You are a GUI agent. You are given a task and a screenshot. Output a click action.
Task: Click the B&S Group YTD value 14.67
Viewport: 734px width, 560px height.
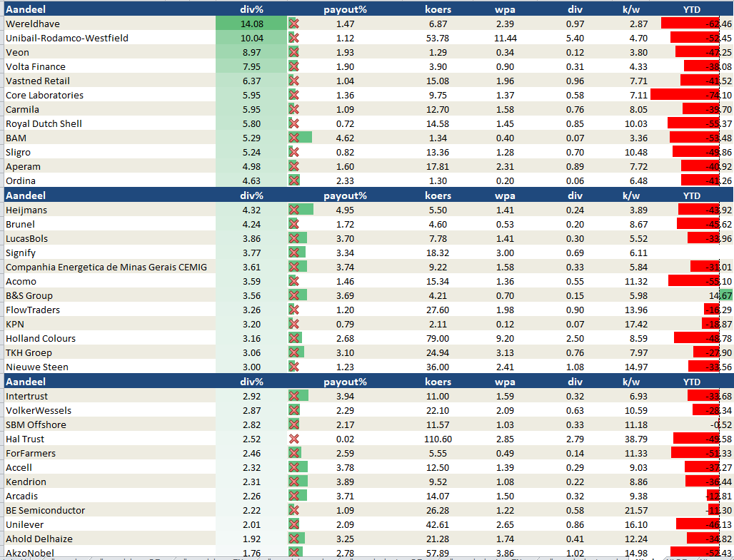click(720, 295)
